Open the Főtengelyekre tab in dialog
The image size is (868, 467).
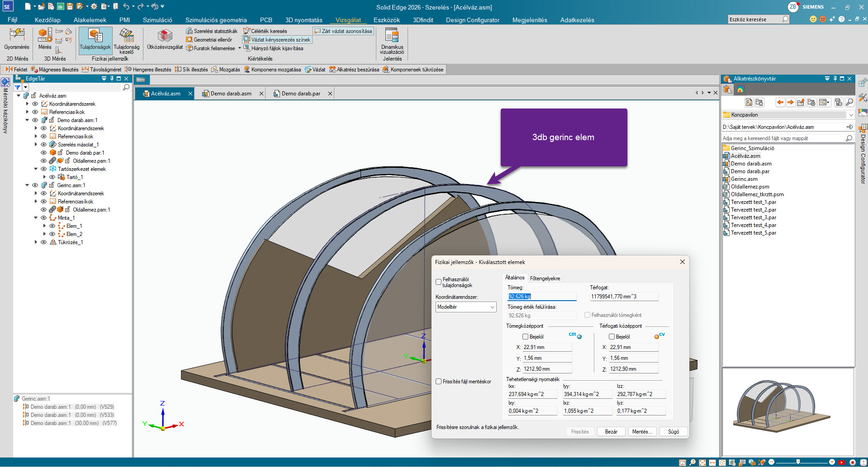[545, 278]
